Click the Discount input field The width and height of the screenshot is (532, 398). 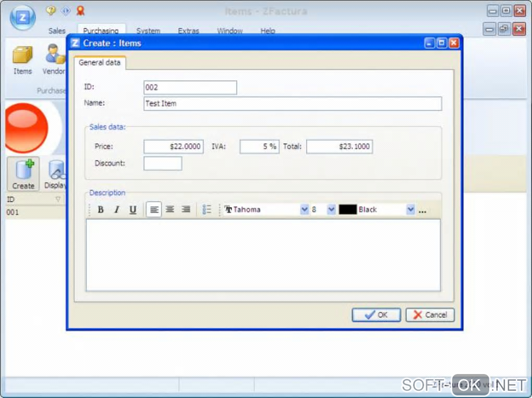point(163,164)
